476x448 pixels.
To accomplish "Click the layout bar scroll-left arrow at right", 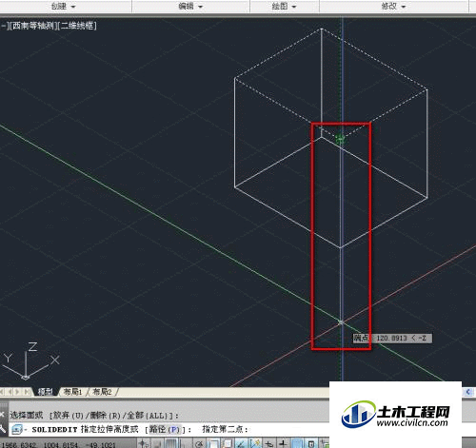I will pyautogui.click(x=468, y=392).
